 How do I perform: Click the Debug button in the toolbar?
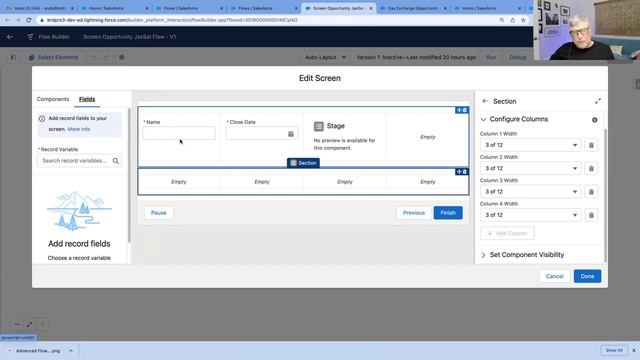pos(517,58)
